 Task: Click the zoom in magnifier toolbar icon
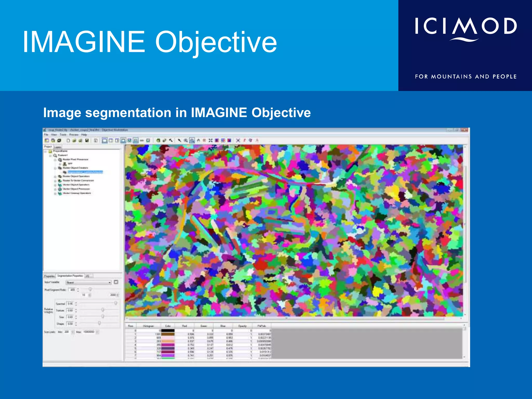tap(186, 141)
